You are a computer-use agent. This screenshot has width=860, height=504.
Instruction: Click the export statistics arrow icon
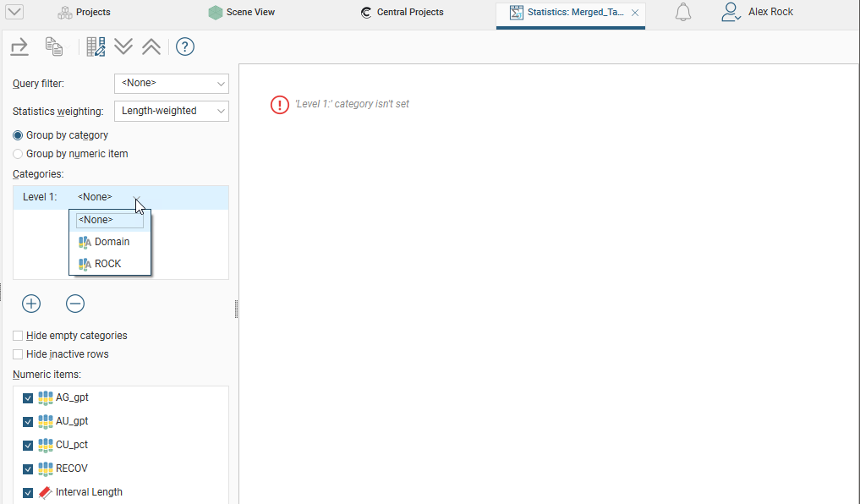pyautogui.click(x=19, y=47)
